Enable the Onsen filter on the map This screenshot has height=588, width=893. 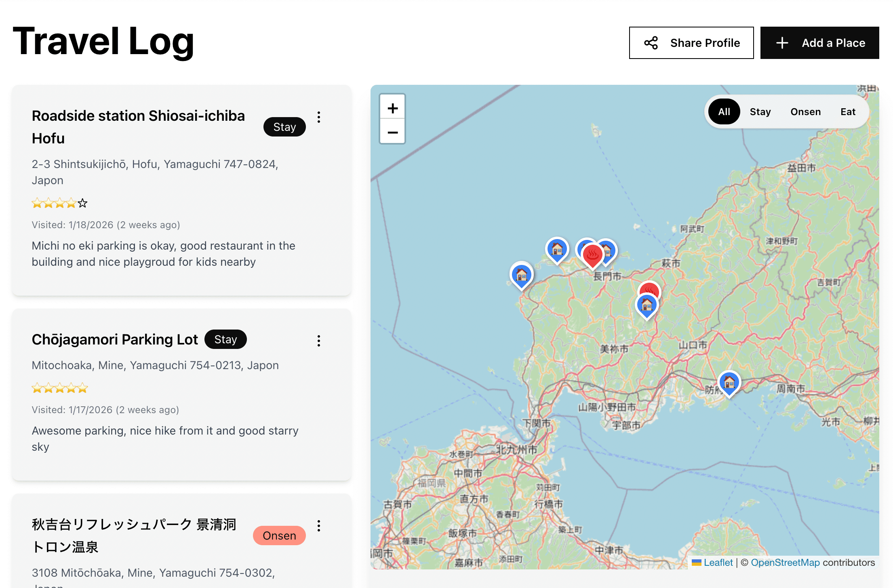tap(805, 111)
